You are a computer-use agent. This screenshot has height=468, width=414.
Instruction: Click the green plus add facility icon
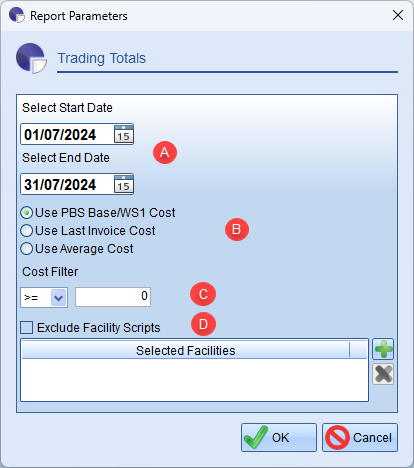pyautogui.click(x=383, y=349)
